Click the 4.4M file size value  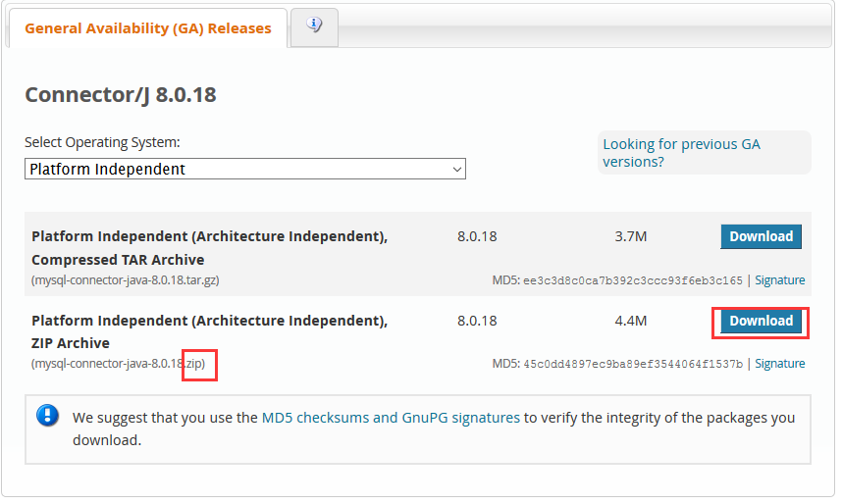pos(630,321)
